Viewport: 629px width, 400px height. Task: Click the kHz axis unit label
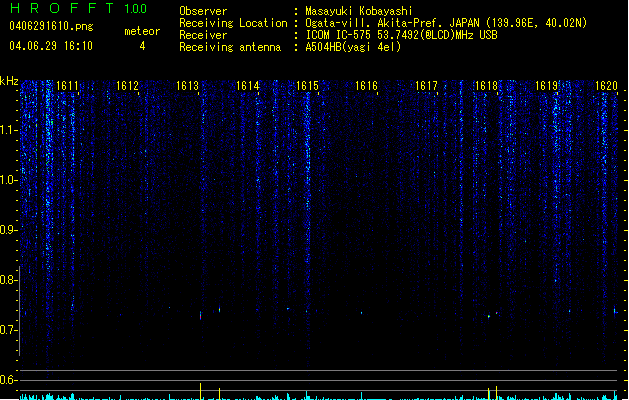(x=9, y=81)
